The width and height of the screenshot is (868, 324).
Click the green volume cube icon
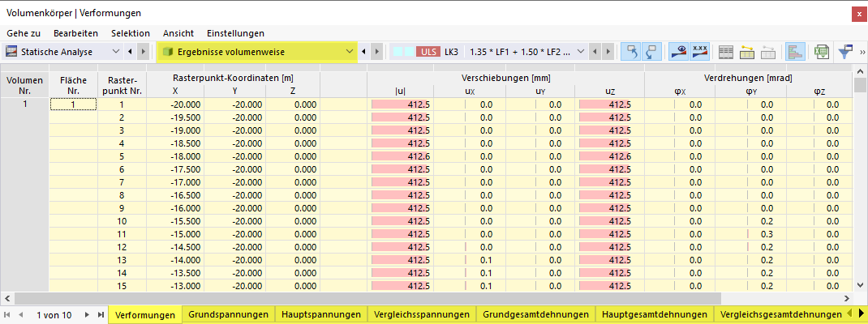point(167,52)
